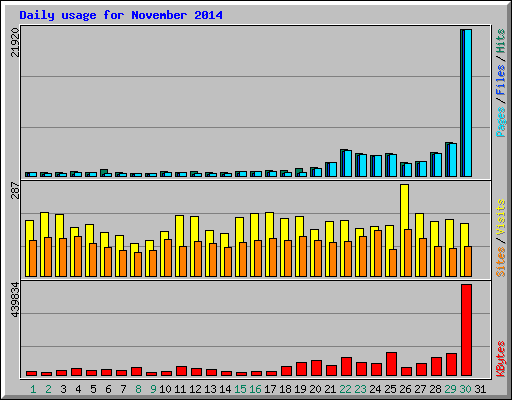Click the yellow "Visits" legend label

(x=500, y=217)
